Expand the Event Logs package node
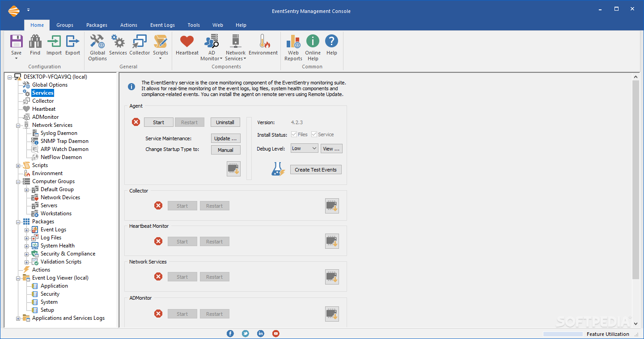This screenshot has width=644, height=339. [x=27, y=230]
